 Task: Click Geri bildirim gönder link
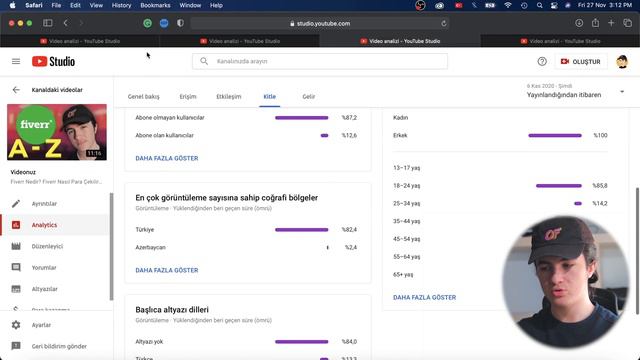tap(59, 346)
